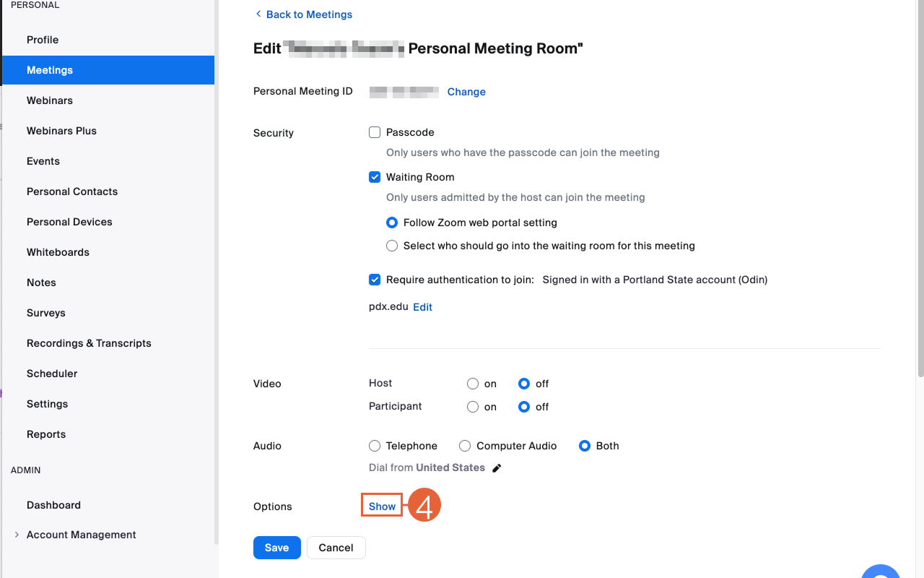924x578 pixels.
Task: Choose Computer Audio option
Action: (x=465, y=446)
